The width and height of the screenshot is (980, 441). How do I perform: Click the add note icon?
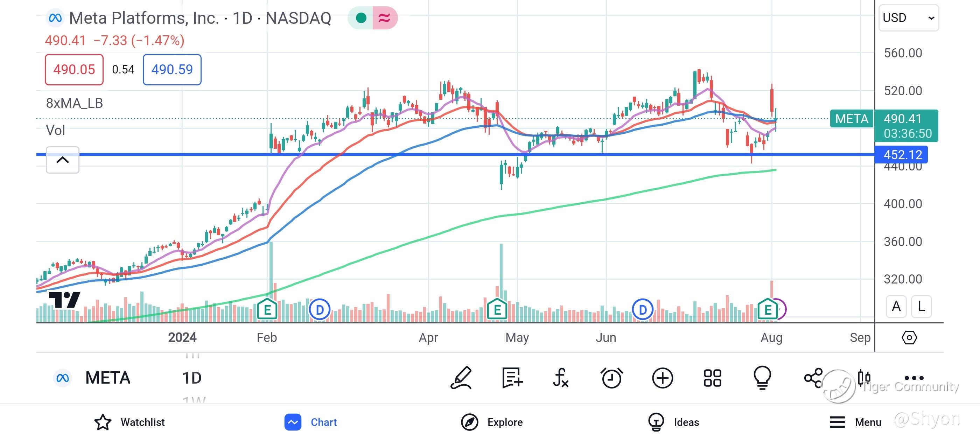(x=512, y=378)
